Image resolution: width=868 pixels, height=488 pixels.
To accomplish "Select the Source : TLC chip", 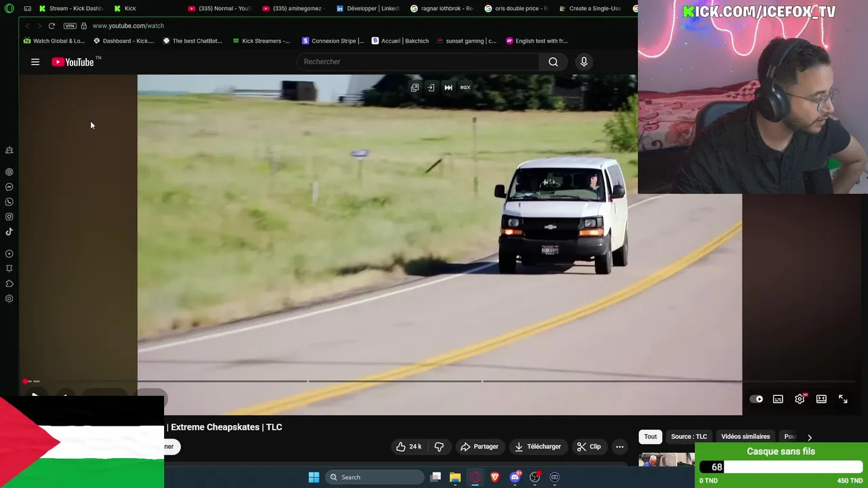I will 689,436.
